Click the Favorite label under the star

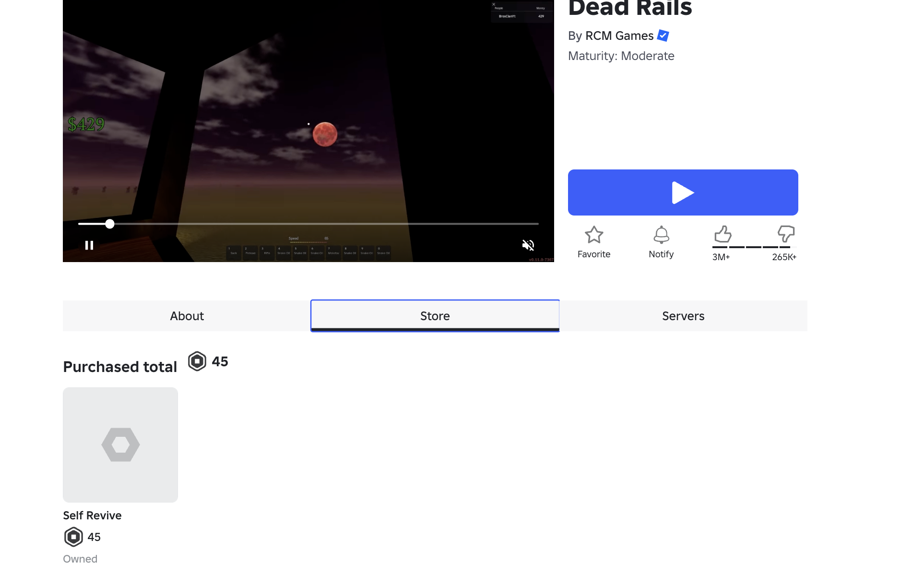click(x=594, y=254)
